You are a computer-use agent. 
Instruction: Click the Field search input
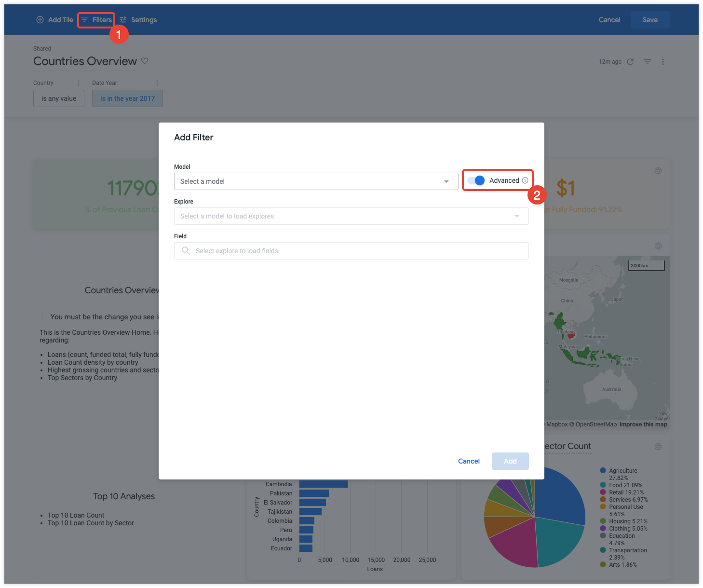(x=351, y=251)
